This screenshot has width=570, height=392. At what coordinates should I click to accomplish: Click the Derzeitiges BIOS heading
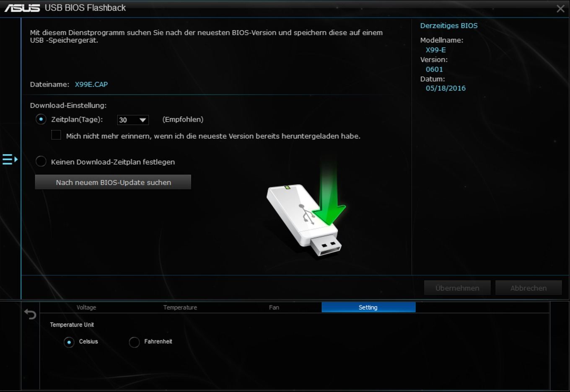[x=449, y=26]
